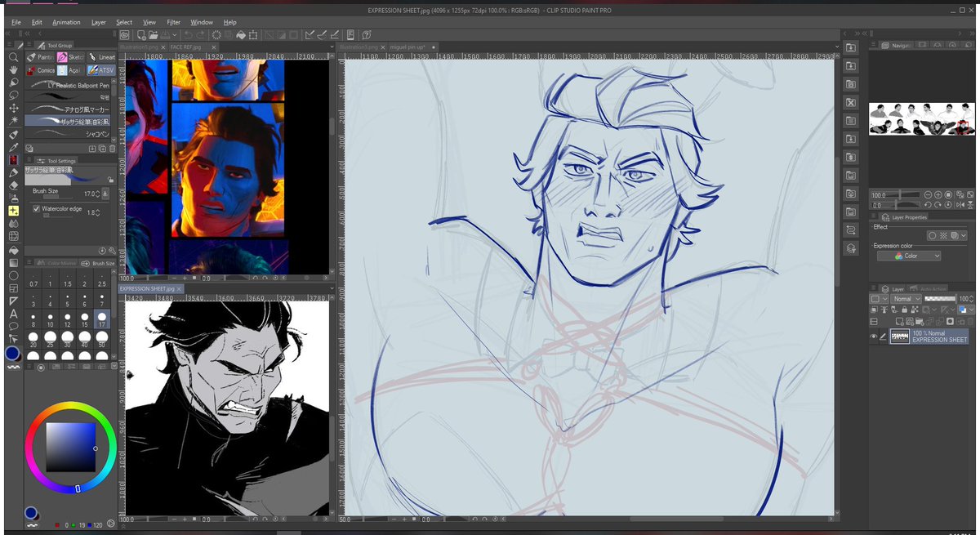This screenshot has height=535, width=980.
Task: Adjust Brush Size value with stepper arrows
Action: [100, 194]
